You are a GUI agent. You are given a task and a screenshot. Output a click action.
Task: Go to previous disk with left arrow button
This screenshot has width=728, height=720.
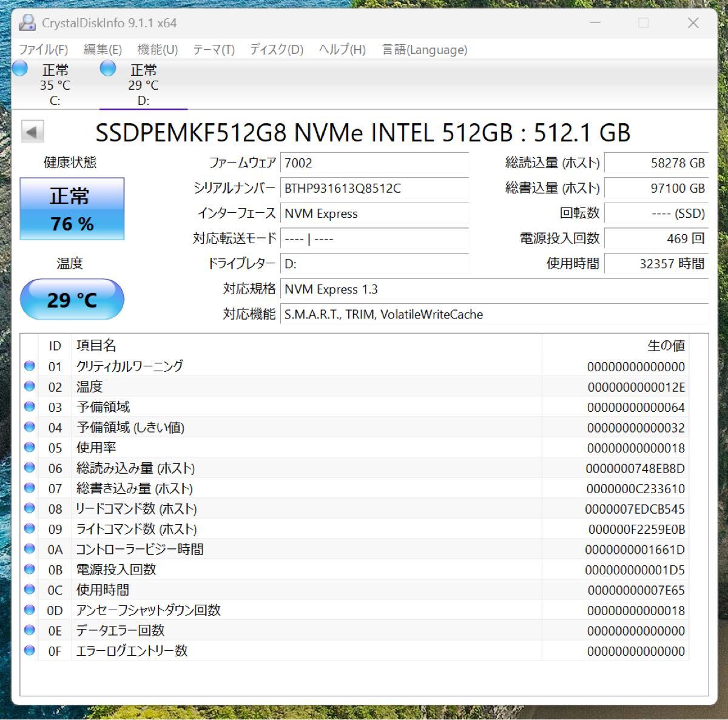[33, 132]
